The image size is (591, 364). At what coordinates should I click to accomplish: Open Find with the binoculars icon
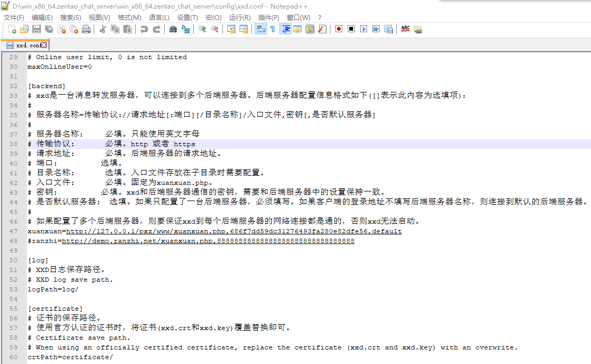click(x=173, y=30)
